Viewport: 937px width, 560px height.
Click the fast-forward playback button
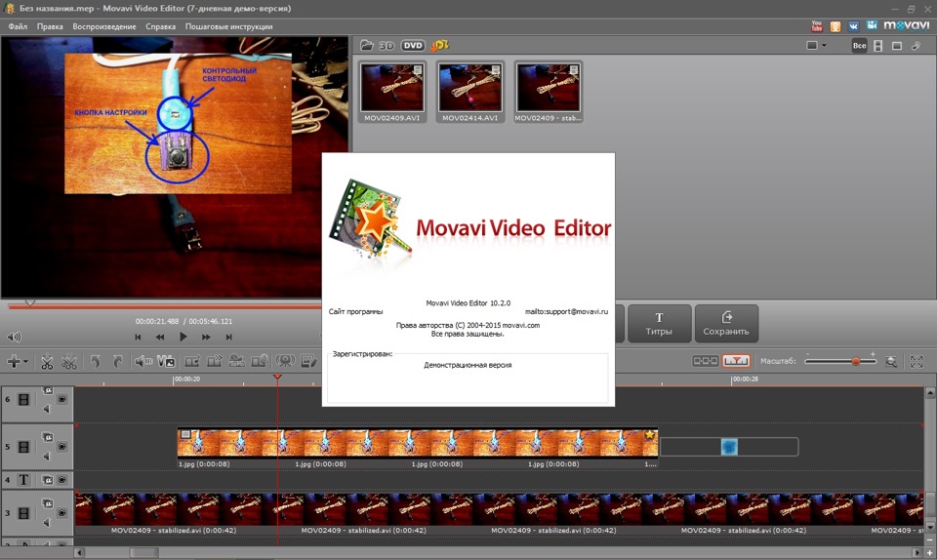point(206,338)
